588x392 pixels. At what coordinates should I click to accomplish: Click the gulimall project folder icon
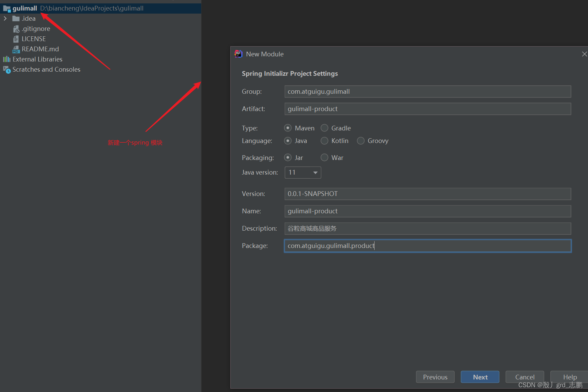click(7, 8)
